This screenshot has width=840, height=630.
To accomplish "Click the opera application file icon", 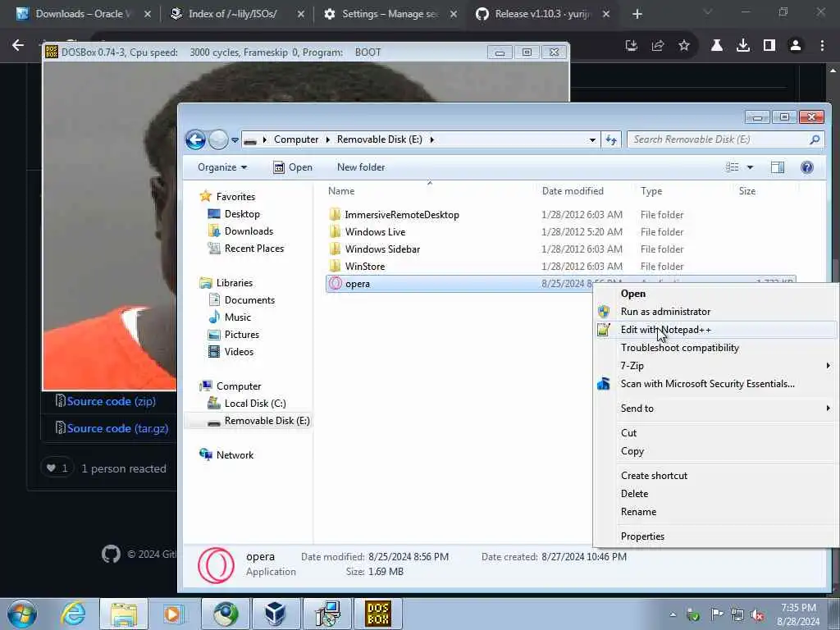I will (x=336, y=283).
